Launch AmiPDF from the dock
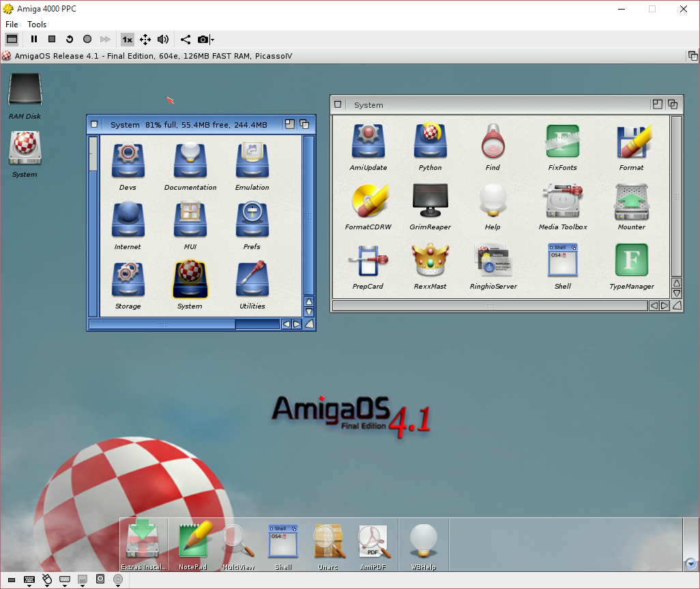The height and width of the screenshot is (589, 700). click(x=374, y=542)
